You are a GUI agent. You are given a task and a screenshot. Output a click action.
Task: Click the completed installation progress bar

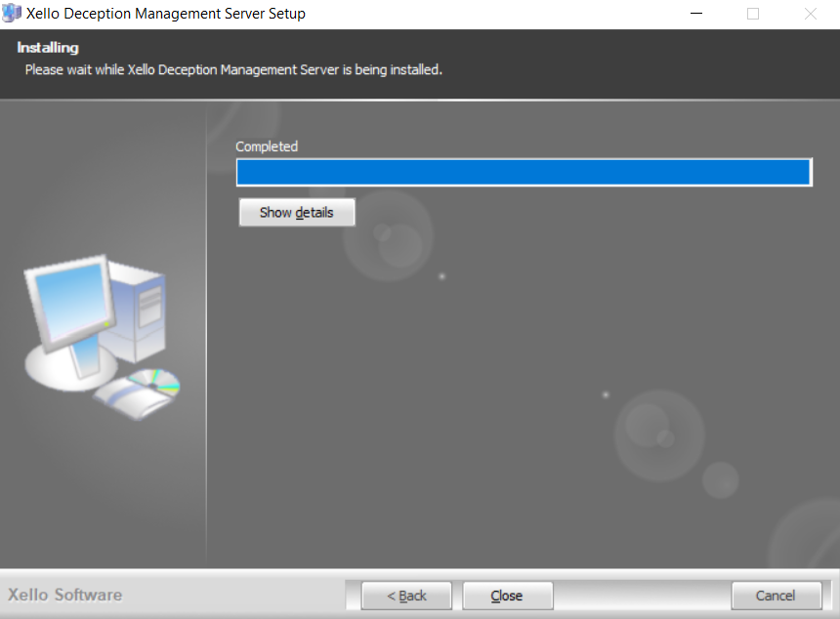[x=524, y=173]
